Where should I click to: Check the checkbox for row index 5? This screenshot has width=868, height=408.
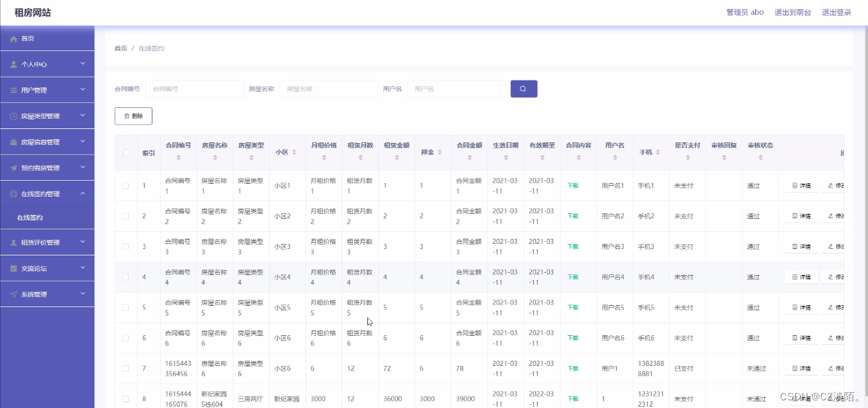pos(126,307)
